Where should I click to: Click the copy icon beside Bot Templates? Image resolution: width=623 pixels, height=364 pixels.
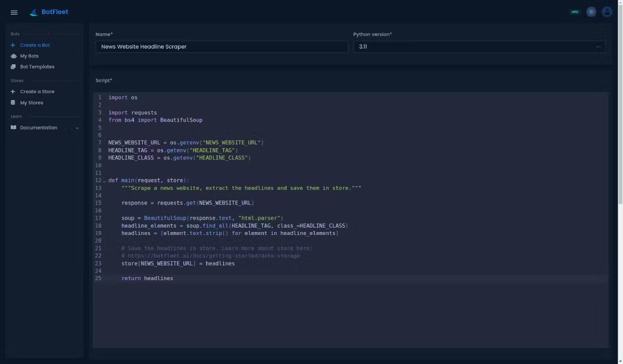point(13,67)
